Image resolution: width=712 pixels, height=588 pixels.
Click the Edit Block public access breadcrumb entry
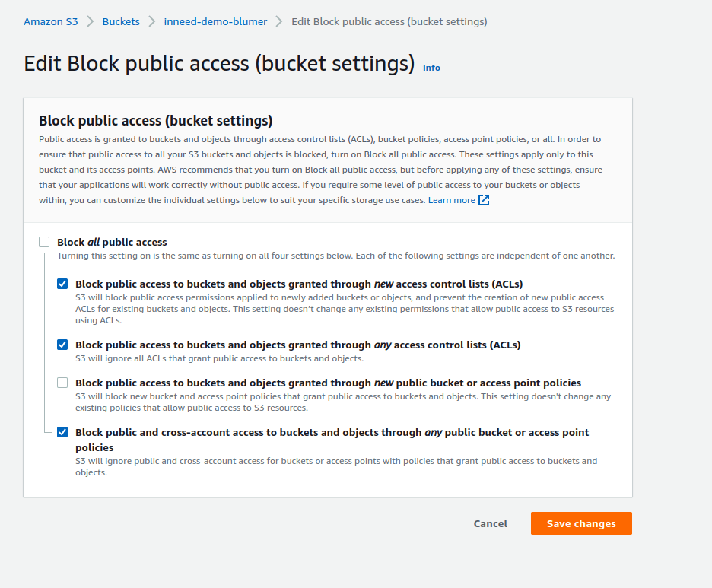coord(389,21)
